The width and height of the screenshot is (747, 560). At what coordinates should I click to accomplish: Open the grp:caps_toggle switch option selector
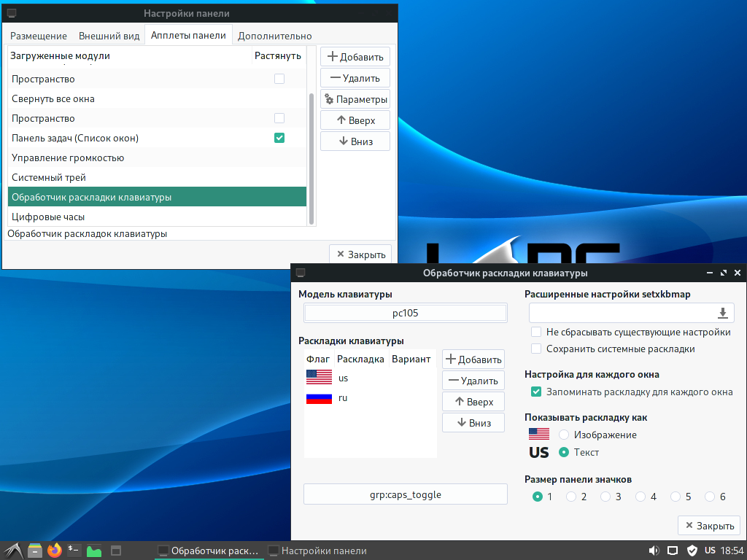pos(405,494)
